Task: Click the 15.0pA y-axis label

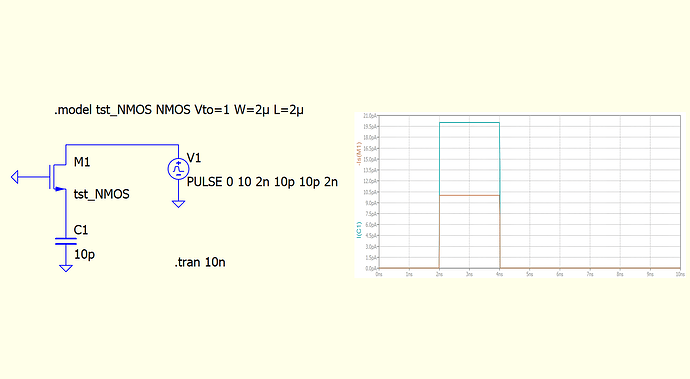Action: point(370,159)
